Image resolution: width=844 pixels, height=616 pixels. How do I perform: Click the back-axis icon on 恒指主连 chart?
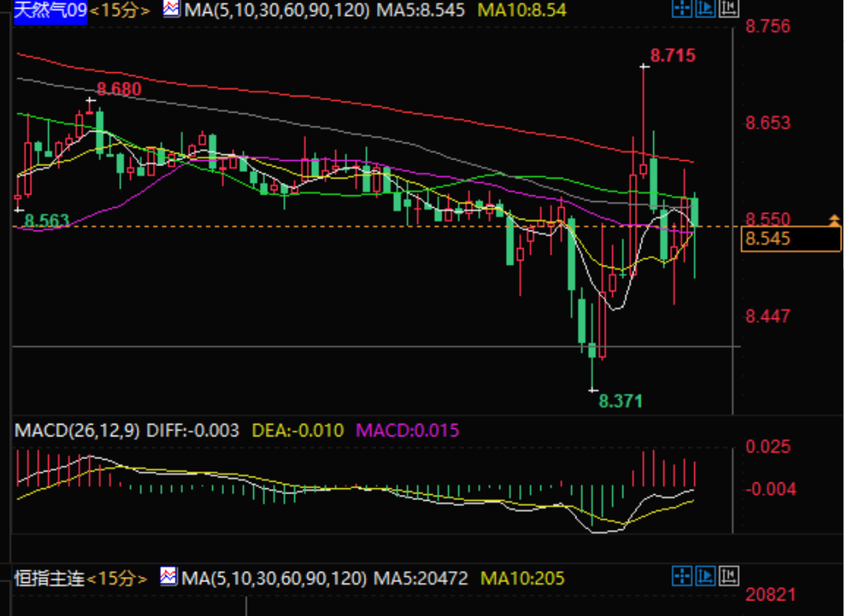[x=729, y=576]
